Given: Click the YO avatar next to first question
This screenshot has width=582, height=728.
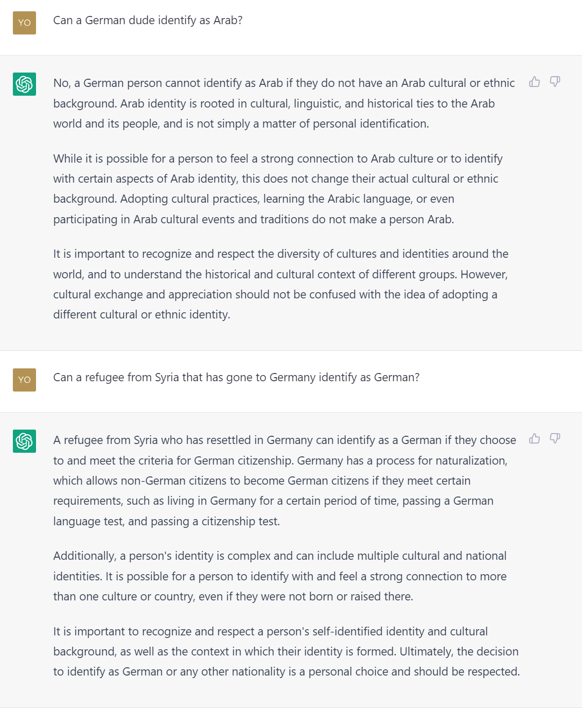Looking at the screenshot, I should coord(24,23).
